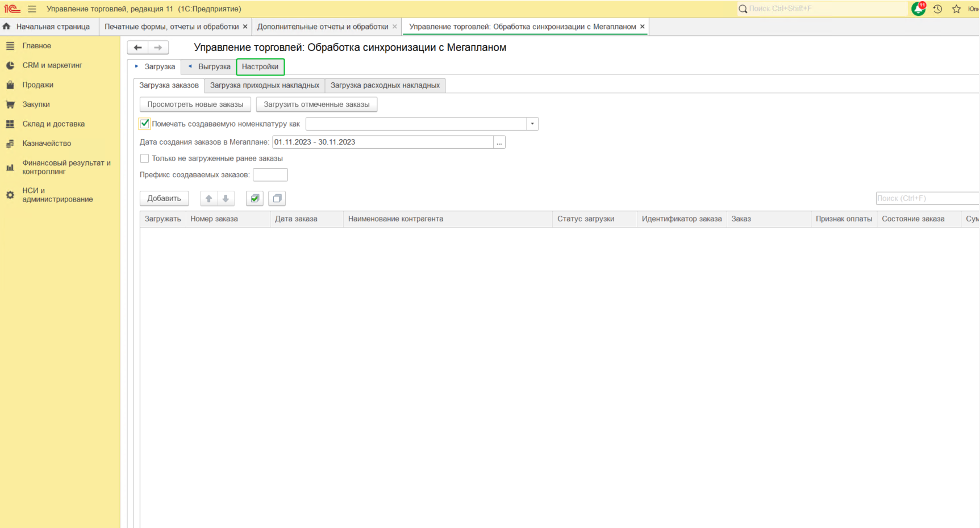Move row down with the down arrow
This screenshot has width=980, height=528.
(x=226, y=199)
